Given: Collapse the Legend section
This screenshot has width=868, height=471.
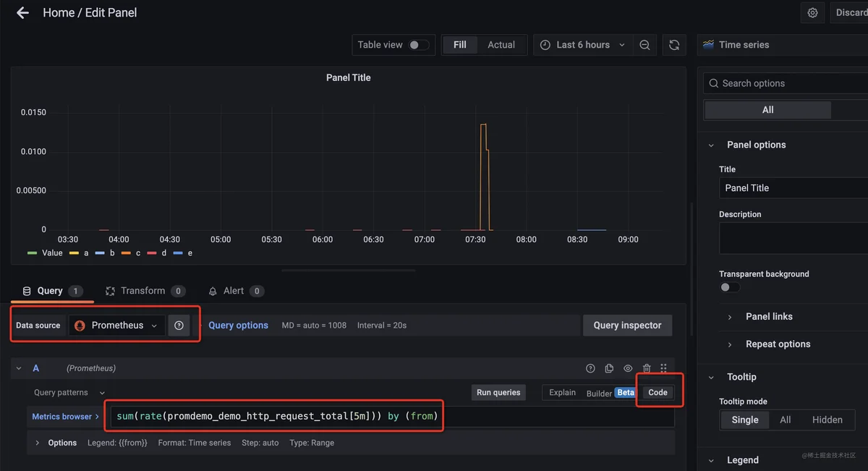Looking at the screenshot, I should click(x=712, y=460).
